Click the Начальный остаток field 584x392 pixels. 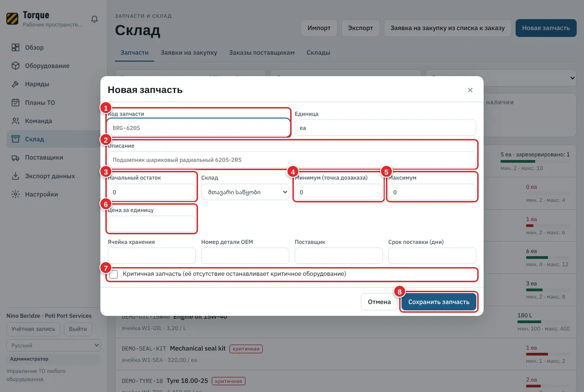click(151, 192)
